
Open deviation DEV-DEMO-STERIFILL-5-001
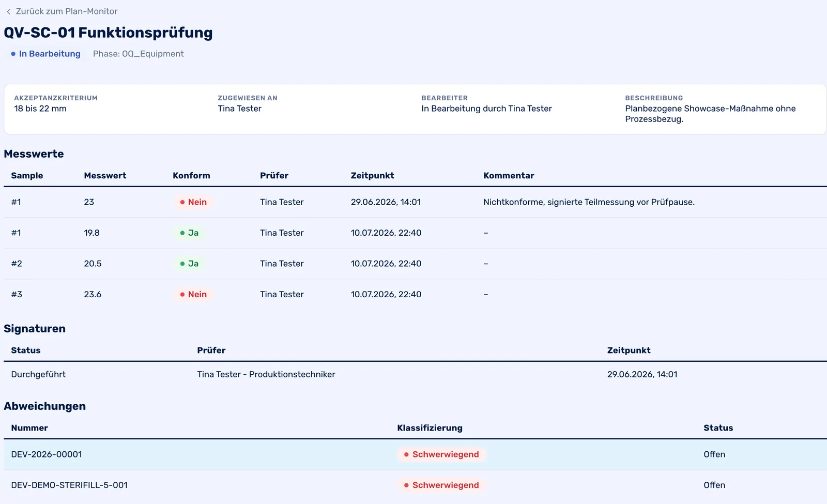click(x=415, y=485)
